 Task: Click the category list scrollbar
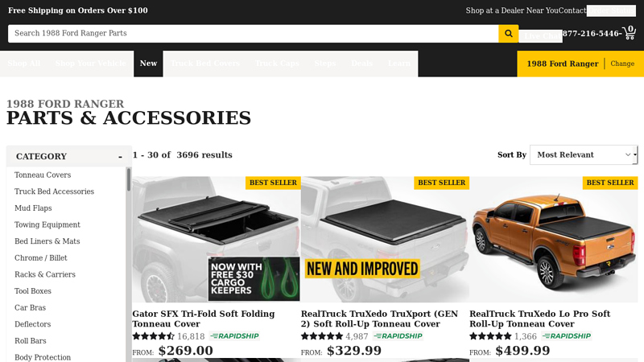coord(129,265)
